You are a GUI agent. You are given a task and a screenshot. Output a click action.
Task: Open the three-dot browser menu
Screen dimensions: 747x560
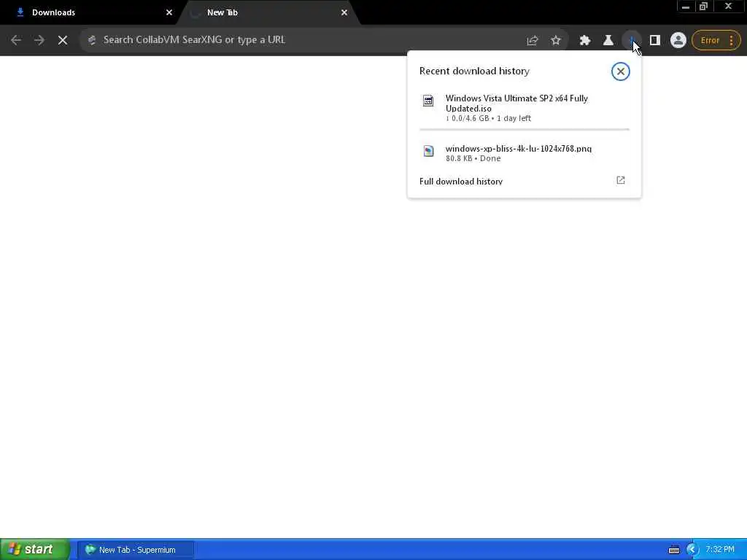731,41
